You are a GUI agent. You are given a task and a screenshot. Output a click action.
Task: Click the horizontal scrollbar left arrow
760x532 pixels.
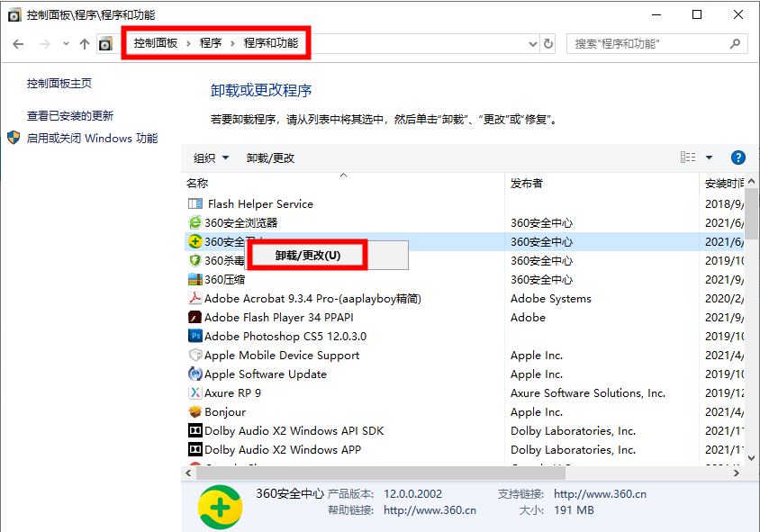click(x=188, y=473)
